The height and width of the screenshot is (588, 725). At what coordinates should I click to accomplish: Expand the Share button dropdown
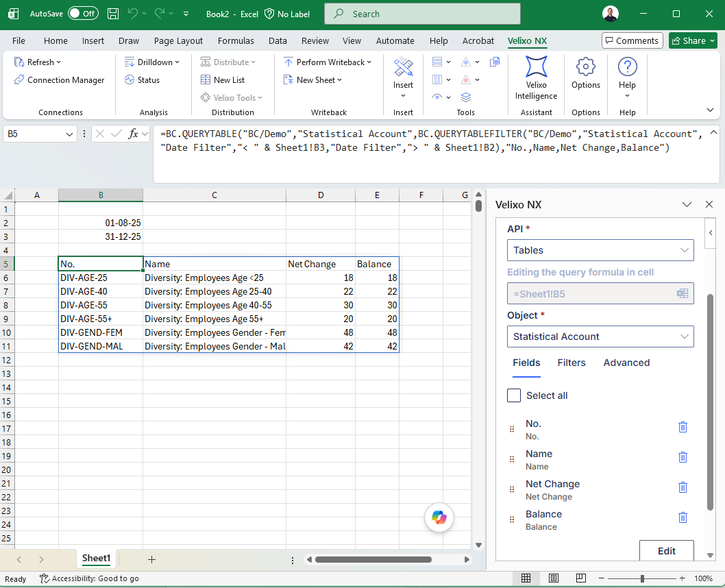(x=713, y=40)
